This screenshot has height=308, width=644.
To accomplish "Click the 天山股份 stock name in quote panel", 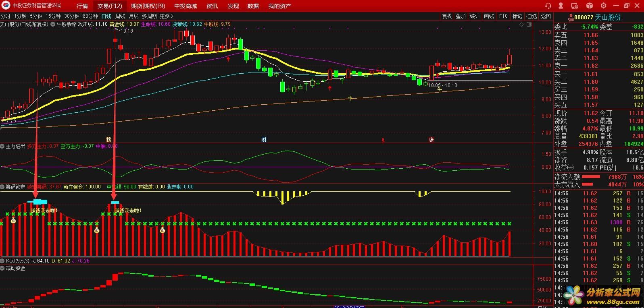I will 608,18.
